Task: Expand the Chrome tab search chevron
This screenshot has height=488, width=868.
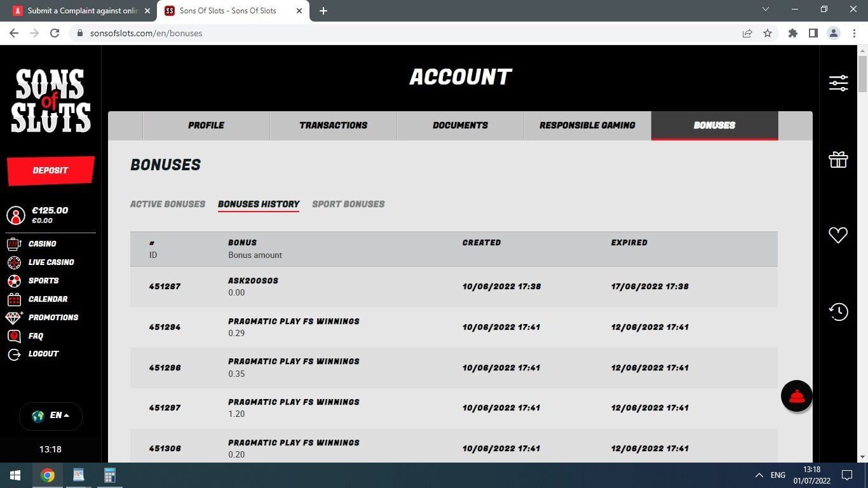Action: coord(765,10)
